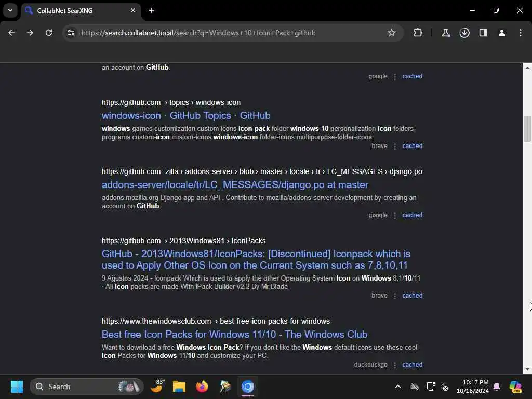The width and height of the screenshot is (532, 399).
Task: Click the page scrollbar thumb
Action: click(527, 129)
